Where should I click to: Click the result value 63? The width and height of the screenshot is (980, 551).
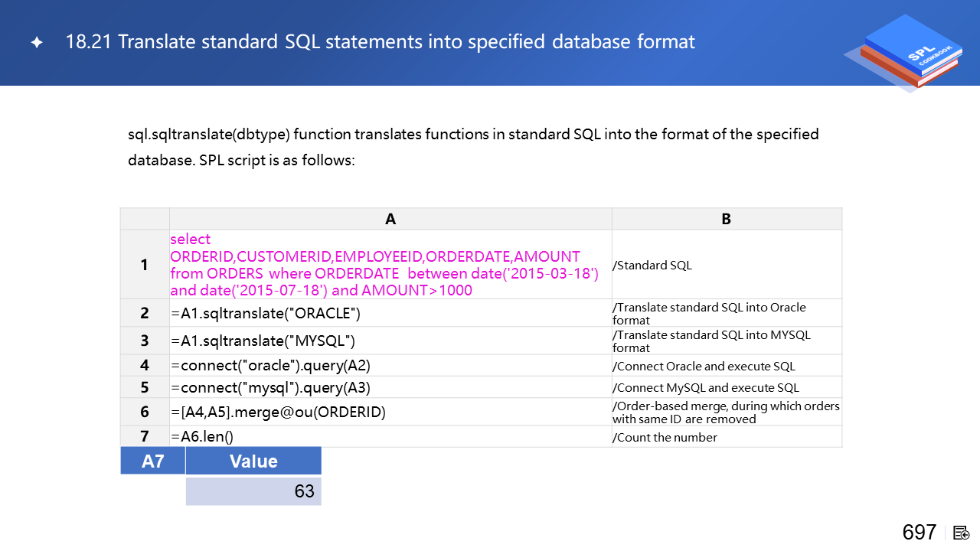coord(304,491)
